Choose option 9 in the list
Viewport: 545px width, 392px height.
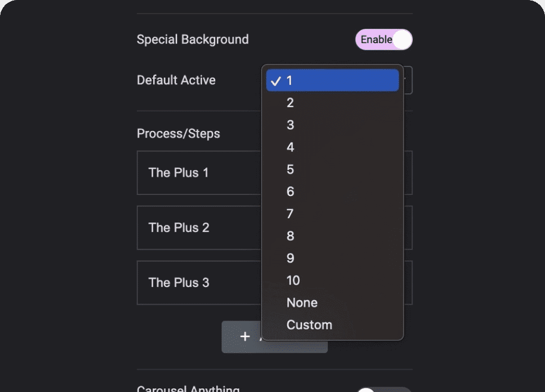click(290, 259)
